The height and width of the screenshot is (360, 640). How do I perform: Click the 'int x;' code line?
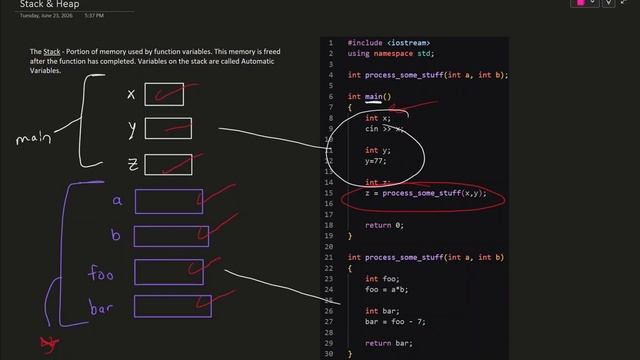(x=378, y=118)
